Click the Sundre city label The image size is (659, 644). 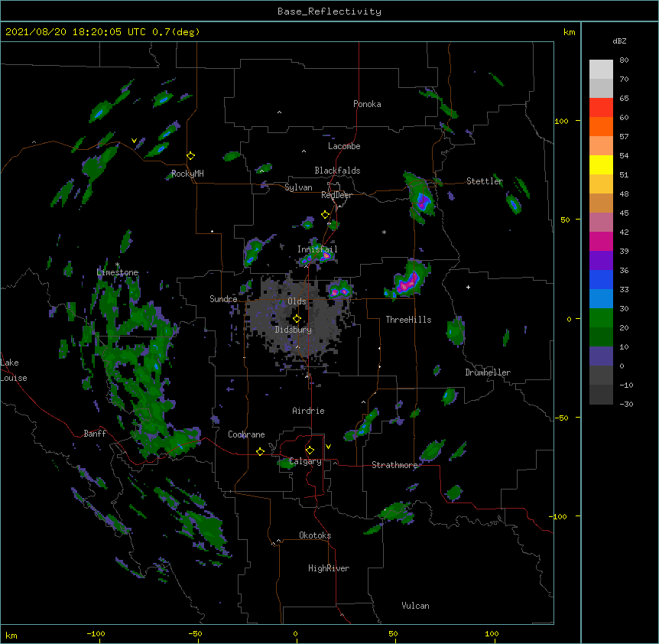tap(223, 299)
